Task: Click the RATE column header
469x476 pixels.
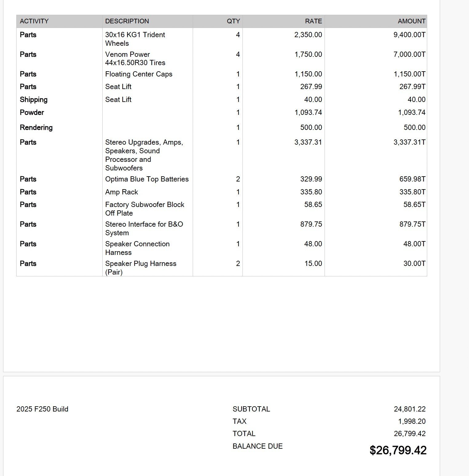Action: point(313,21)
